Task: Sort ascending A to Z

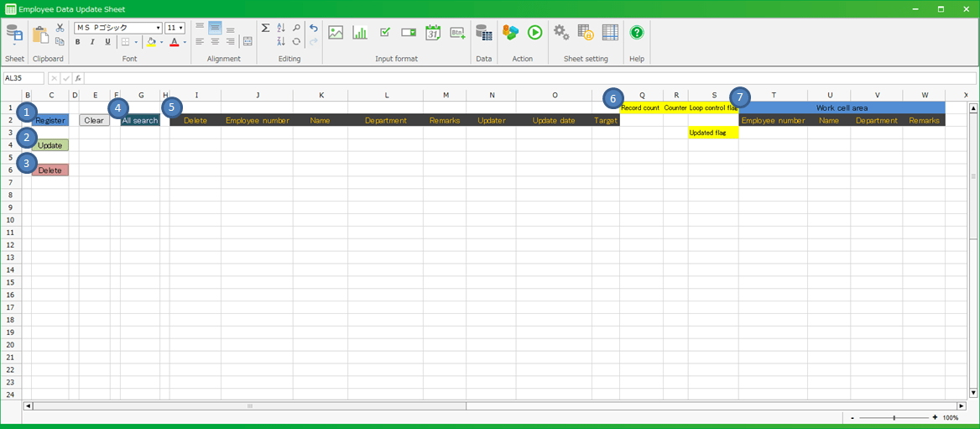Action: 280,29
